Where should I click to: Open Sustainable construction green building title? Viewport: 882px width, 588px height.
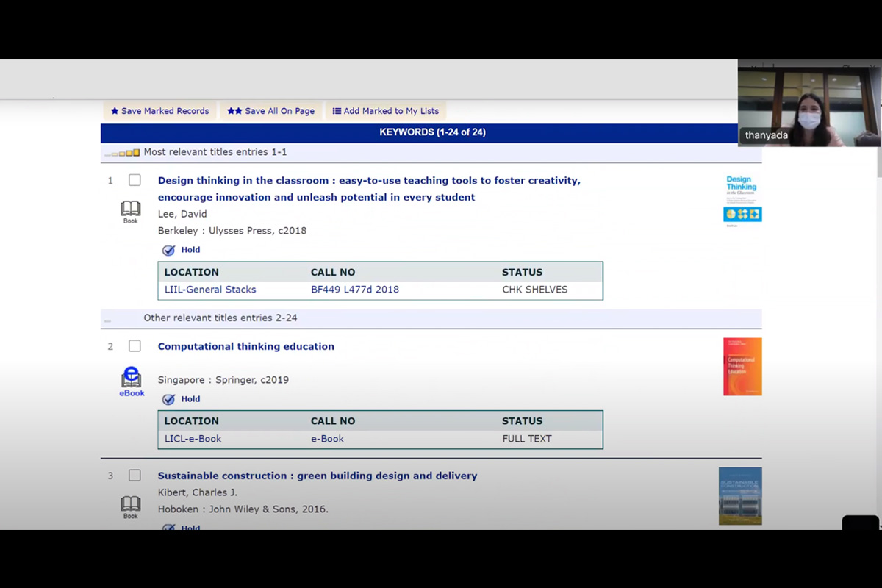pyautogui.click(x=317, y=476)
